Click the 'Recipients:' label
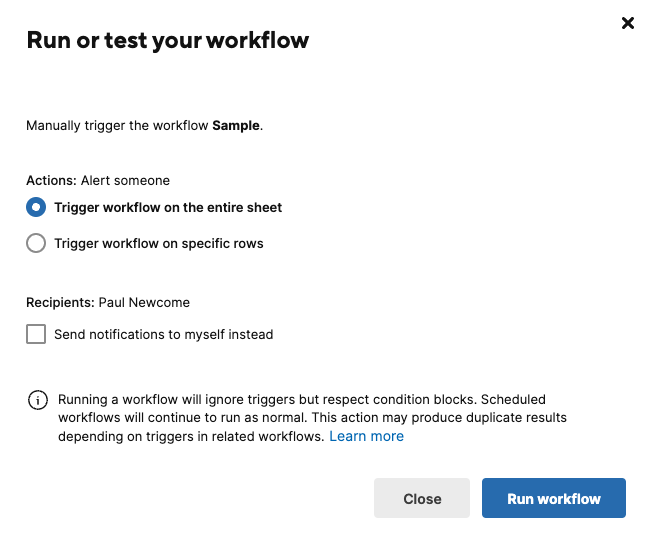The image size is (654, 541). click(60, 302)
